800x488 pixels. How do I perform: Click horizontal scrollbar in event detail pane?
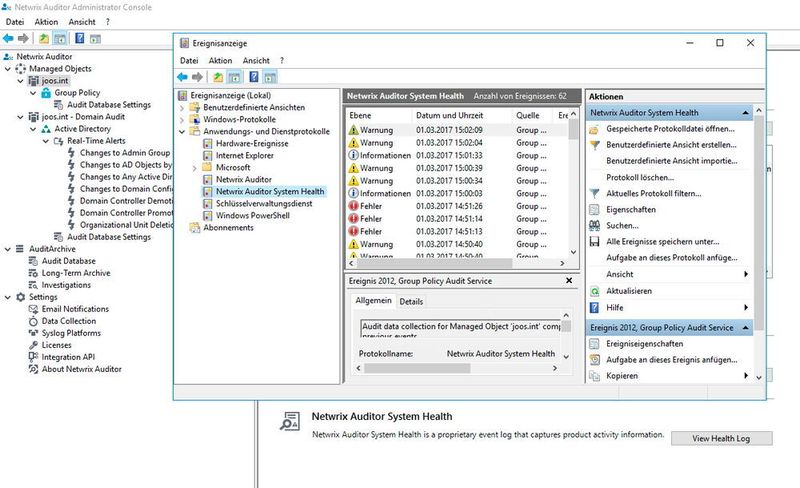[417, 368]
